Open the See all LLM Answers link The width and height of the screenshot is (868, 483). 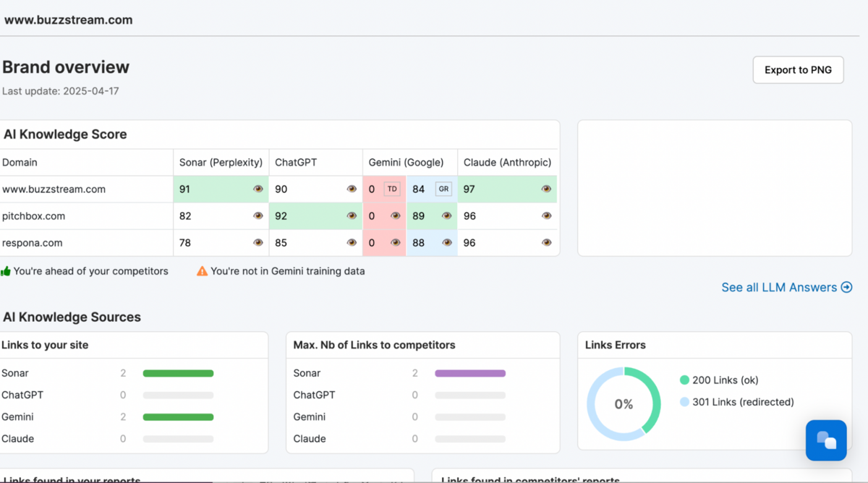[x=786, y=287]
